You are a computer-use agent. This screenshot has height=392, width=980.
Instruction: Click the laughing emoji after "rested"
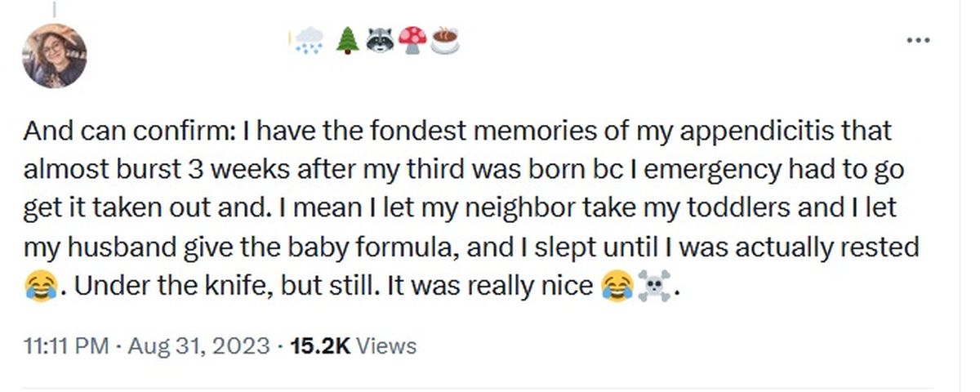pyautogui.click(x=40, y=287)
